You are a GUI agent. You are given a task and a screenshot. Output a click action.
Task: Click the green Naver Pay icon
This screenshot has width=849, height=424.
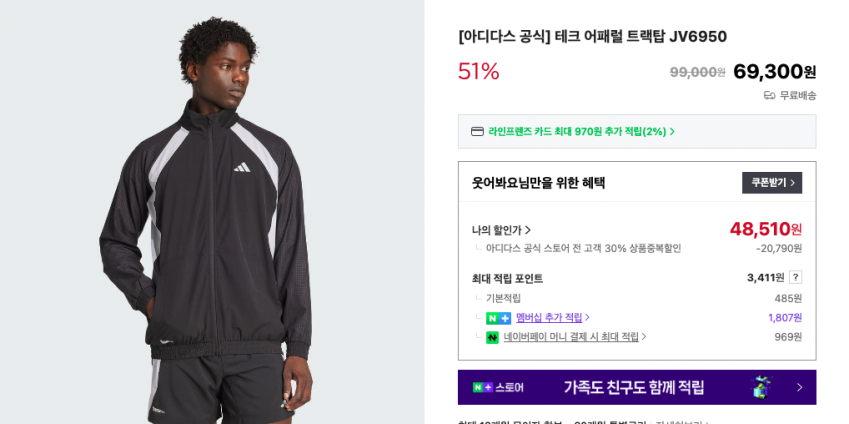pos(492,337)
